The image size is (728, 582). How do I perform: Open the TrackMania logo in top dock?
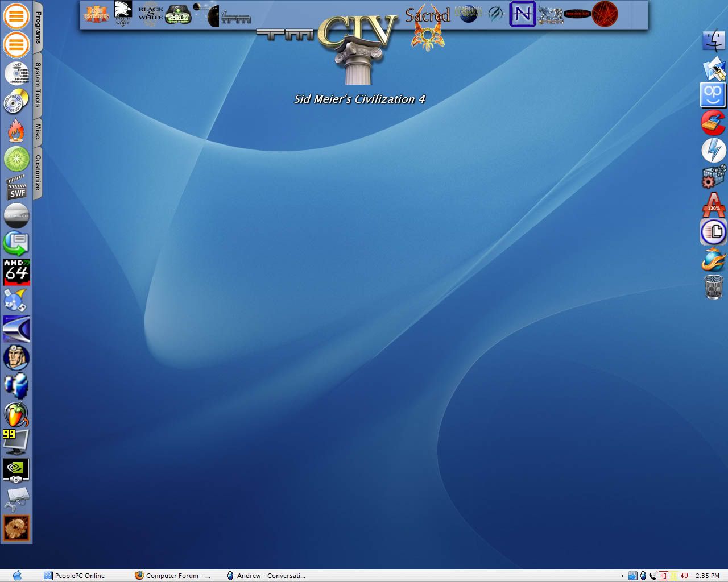[x=284, y=35]
